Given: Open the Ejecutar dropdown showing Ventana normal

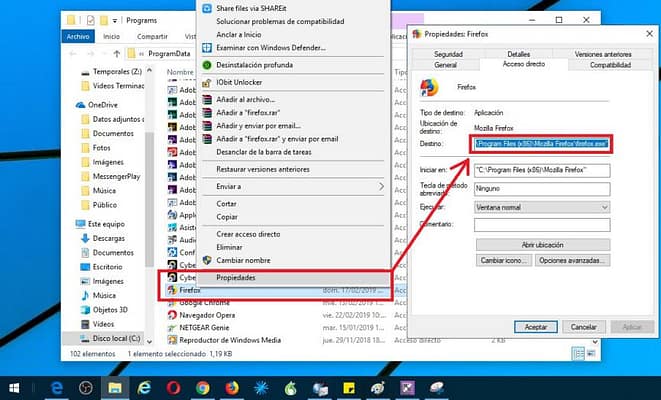Looking at the screenshot, I should click(x=540, y=207).
